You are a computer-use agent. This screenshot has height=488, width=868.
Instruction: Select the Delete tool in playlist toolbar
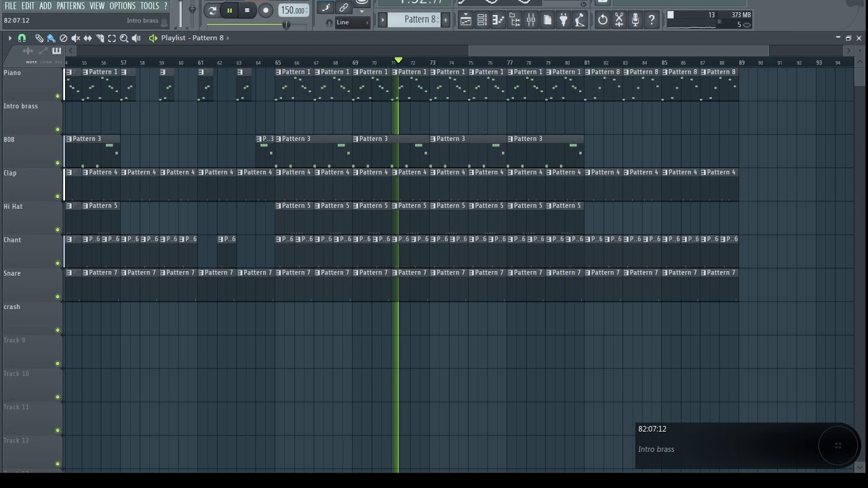click(63, 38)
